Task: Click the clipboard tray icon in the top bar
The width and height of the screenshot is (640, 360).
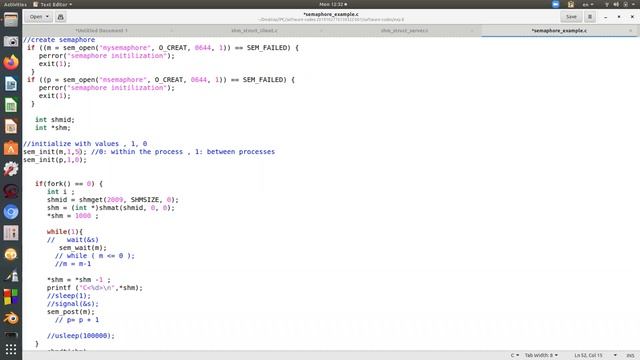Action: (x=571, y=4)
